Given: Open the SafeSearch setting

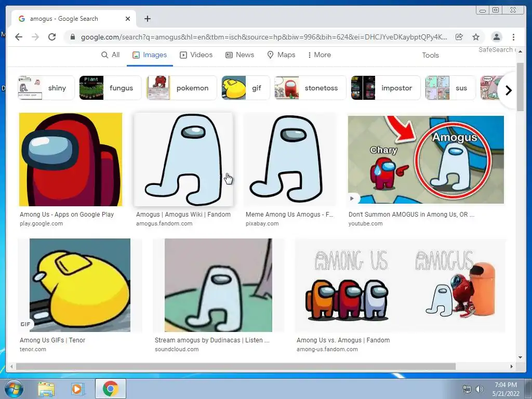Looking at the screenshot, I should point(496,49).
